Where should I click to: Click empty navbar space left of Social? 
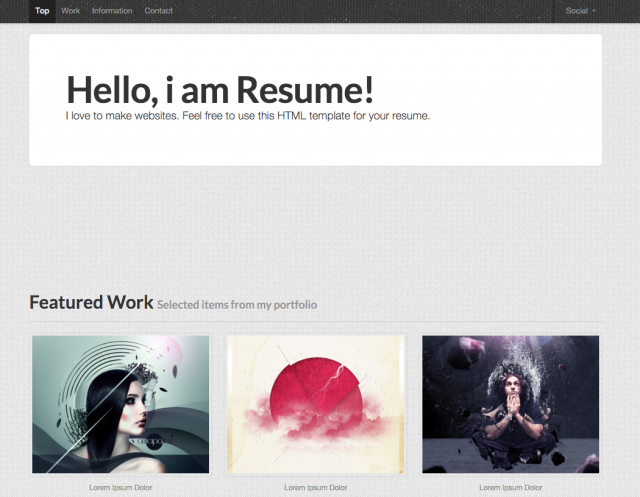(x=400, y=11)
